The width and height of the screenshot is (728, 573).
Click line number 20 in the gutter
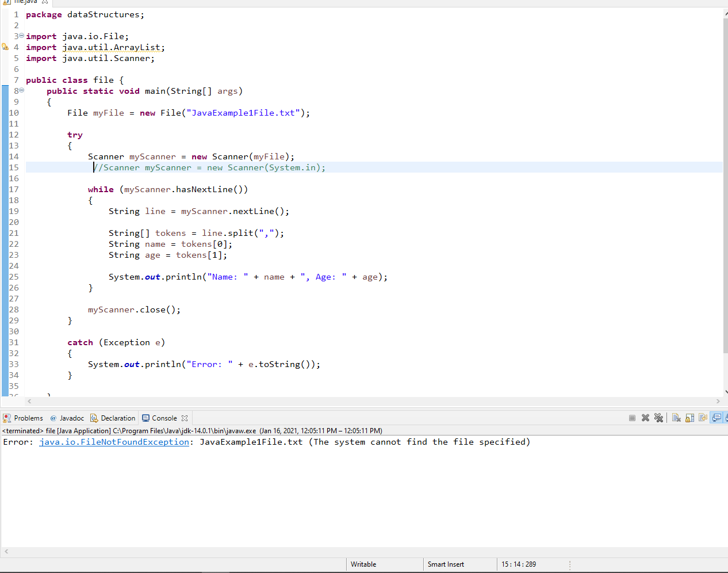click(14, 222)
